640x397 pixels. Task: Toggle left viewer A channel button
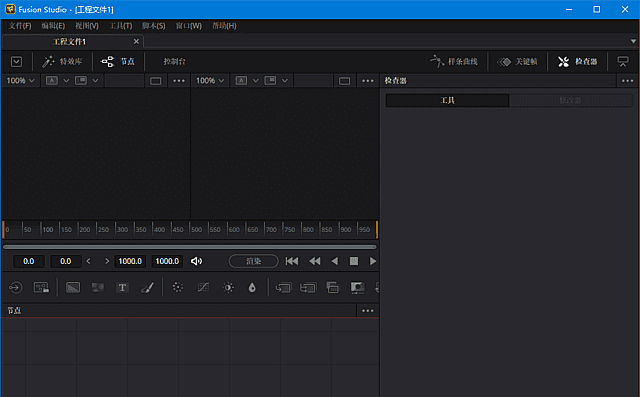pos(51,81)
